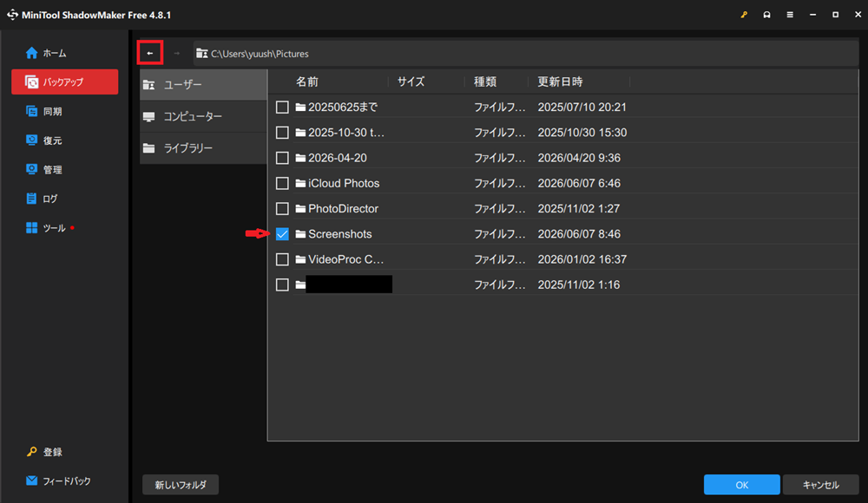The image size is (868, 503).
Task: Check the iCloud Photos checkbox
Action: point(282,183)
